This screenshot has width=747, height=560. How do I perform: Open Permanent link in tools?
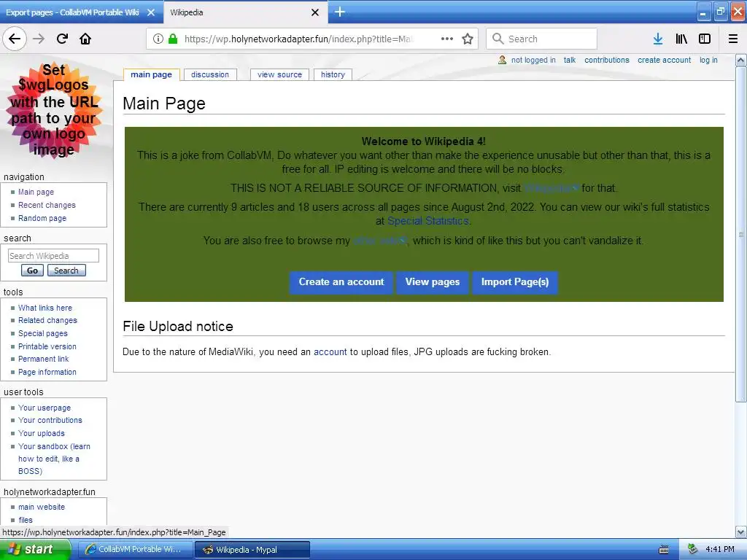(x=43, y=359)
